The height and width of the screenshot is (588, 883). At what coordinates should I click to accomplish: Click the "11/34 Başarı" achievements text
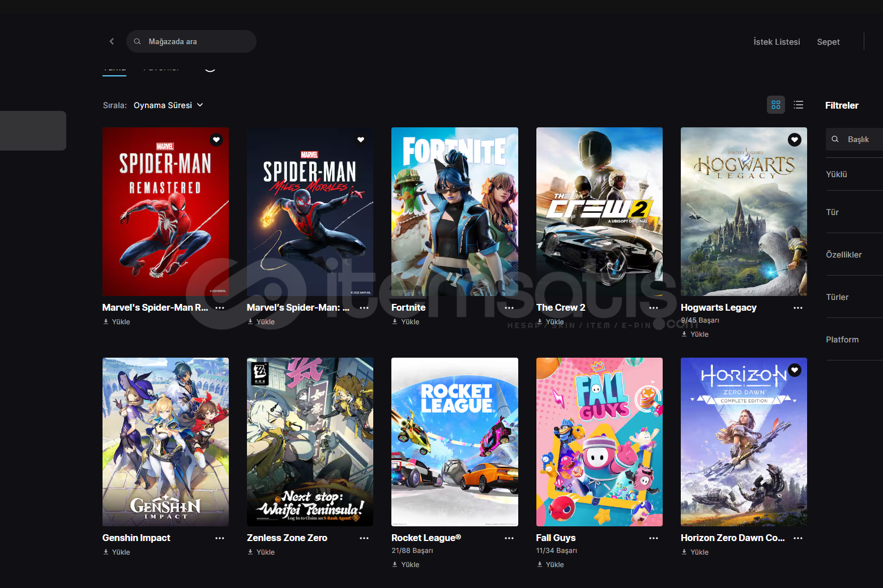point(557,551)
